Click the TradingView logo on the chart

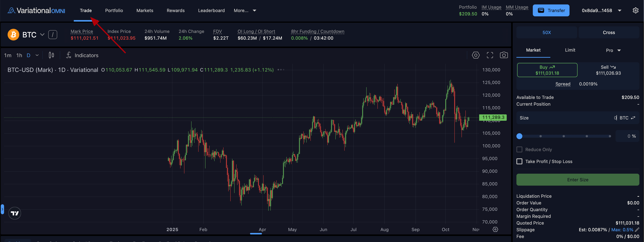[x=14, y=213]
